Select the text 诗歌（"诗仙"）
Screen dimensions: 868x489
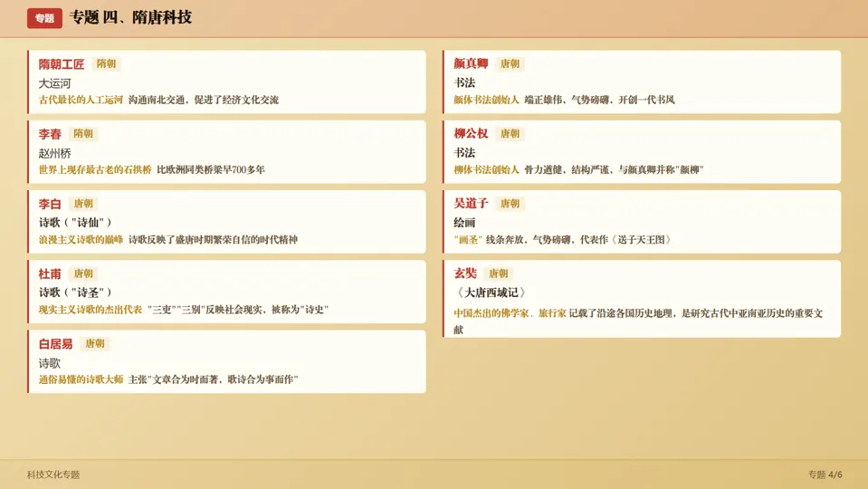coord(76,223)
